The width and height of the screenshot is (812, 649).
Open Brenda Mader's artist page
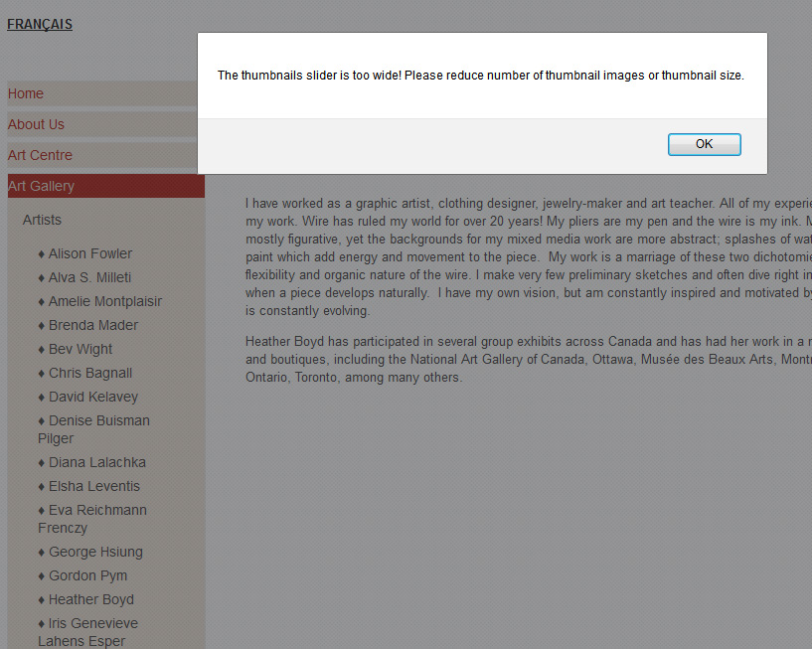tap(88, 325)
